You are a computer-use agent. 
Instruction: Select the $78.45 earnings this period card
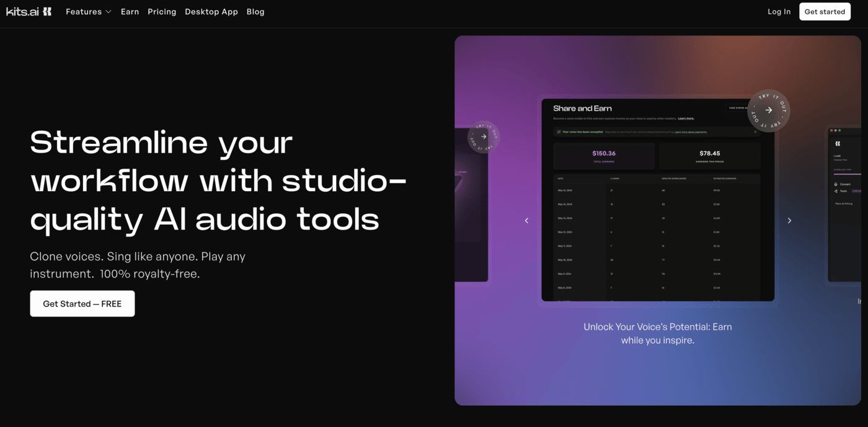pos(710,156)
